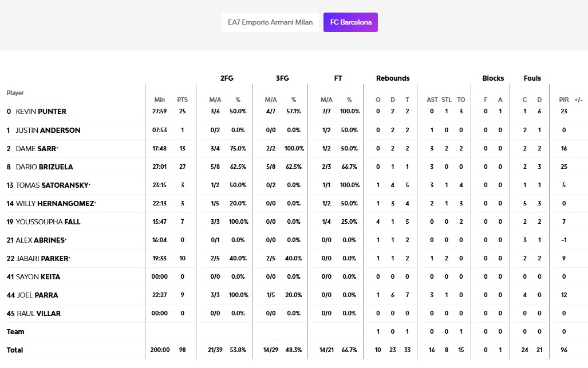Viewport: 588px width, 368px height.
Task: Click the Min column header
Action: tap(159, 100)
